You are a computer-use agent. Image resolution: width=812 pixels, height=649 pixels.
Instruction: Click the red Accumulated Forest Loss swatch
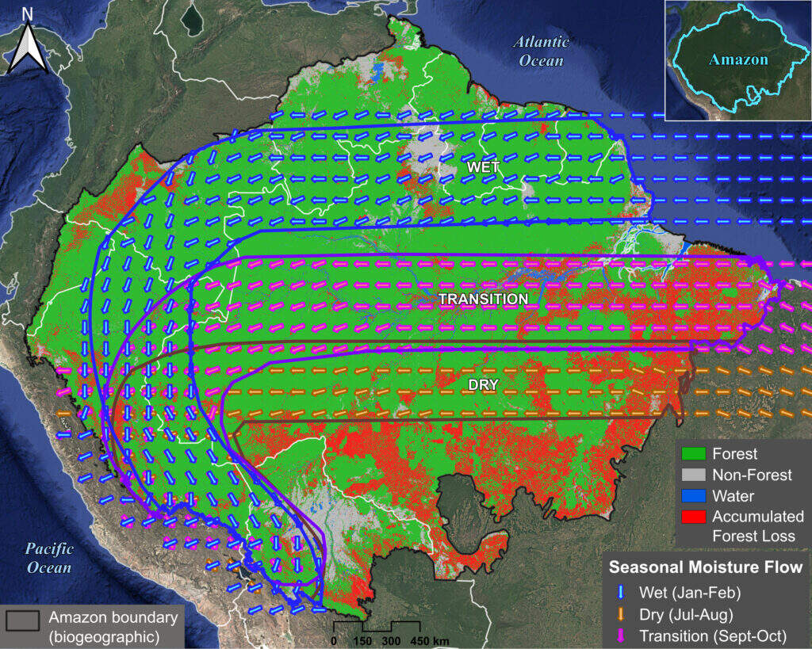693,517
